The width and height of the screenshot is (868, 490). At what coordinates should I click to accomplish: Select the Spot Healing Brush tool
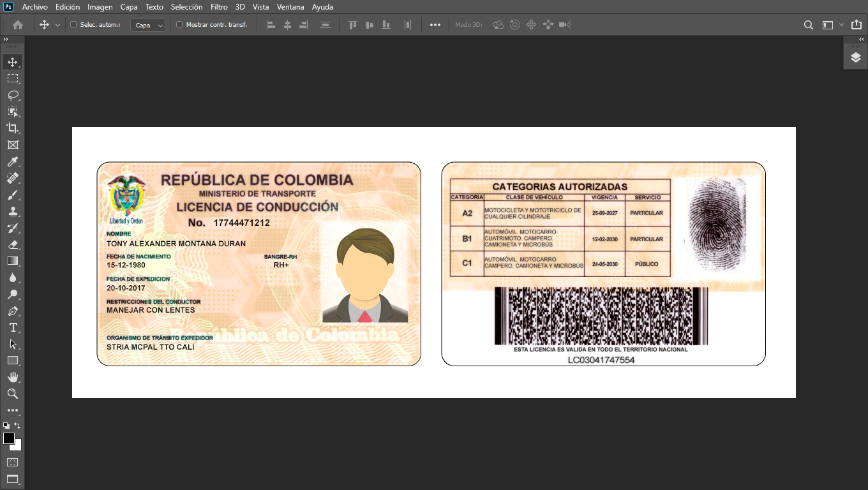(x=13, y=178)
